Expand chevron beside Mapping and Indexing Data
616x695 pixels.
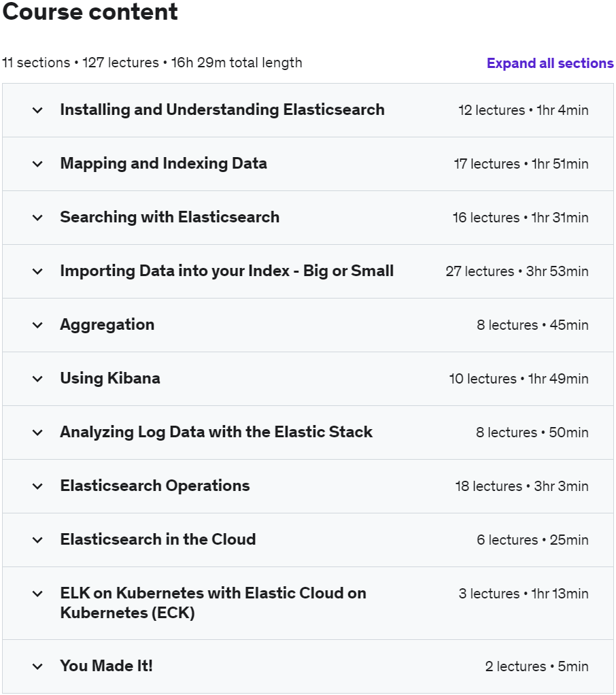click(37, 164)
